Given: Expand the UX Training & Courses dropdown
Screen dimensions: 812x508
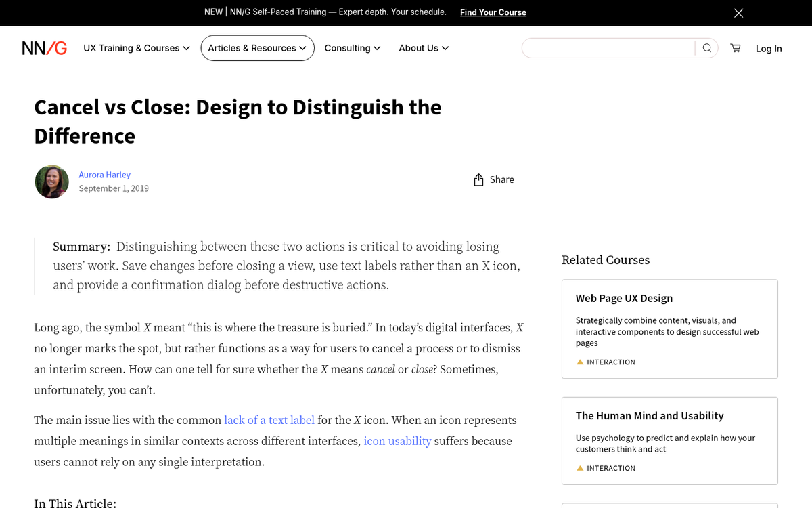Looking at the screenshot, I should point(136,47).
